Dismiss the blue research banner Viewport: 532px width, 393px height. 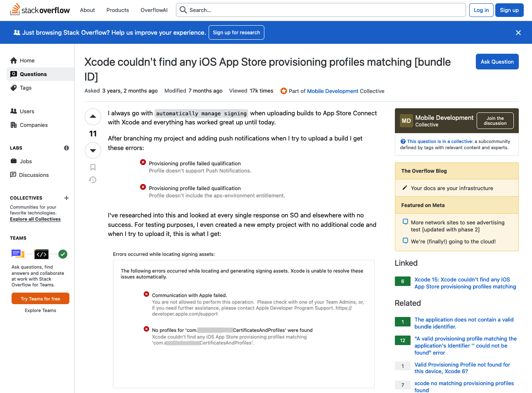click(518, 33)
